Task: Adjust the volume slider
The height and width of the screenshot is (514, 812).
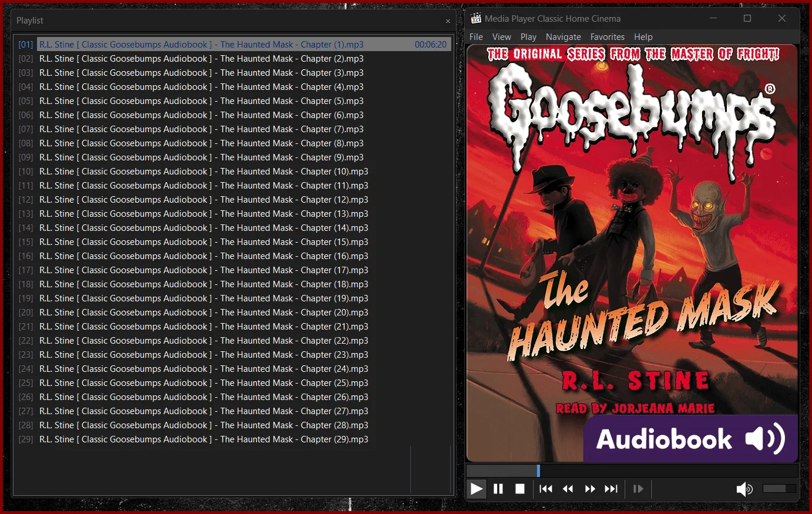Action: tap(779, 489)
